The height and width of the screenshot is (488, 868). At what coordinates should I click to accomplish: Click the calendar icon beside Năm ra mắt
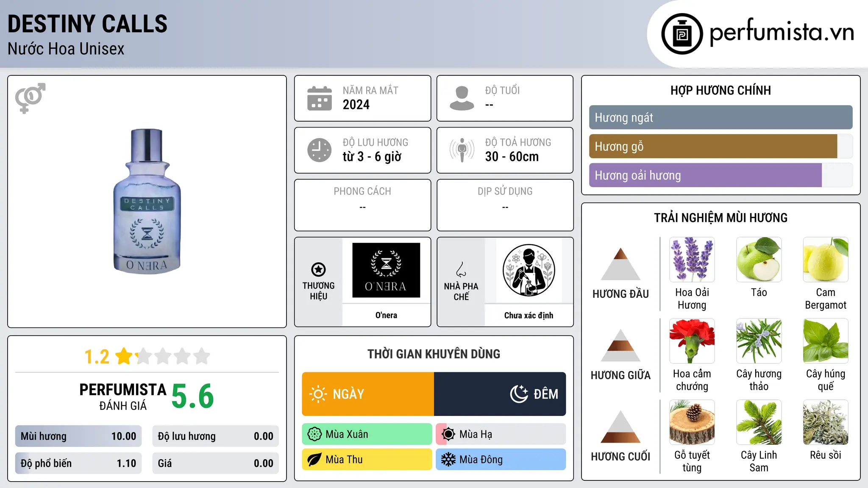click(320, 98)
